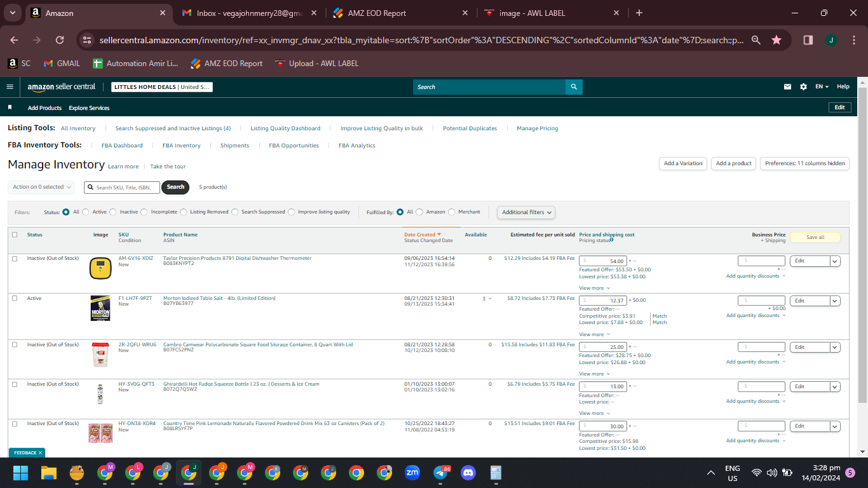Open the Take the tour link

pos(168,166)
